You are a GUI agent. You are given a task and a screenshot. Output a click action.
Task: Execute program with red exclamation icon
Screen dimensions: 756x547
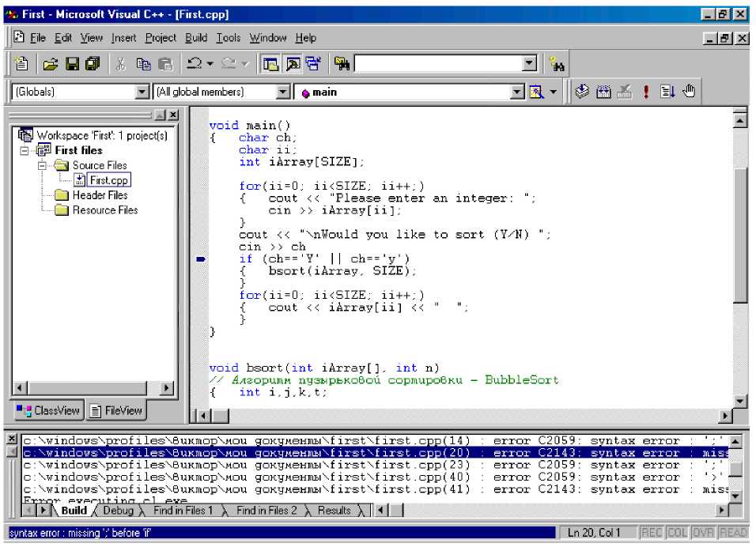pos(646,91)
